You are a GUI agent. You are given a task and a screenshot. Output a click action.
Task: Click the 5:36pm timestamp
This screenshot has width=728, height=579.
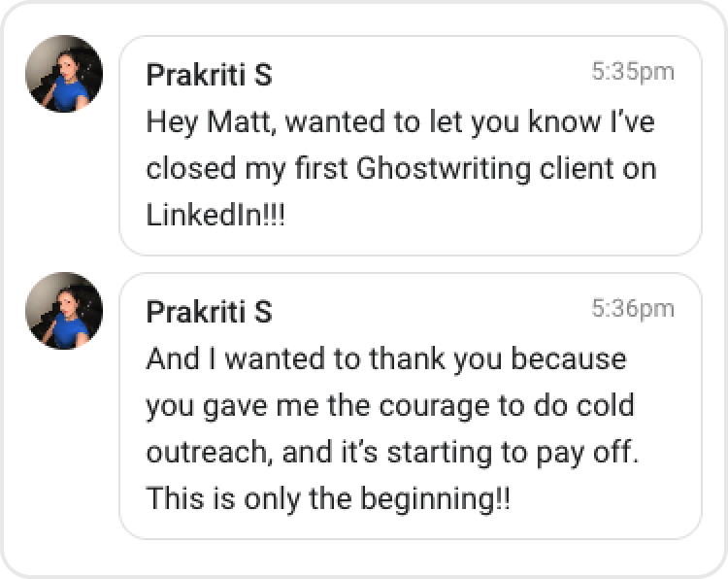[632, 309]
